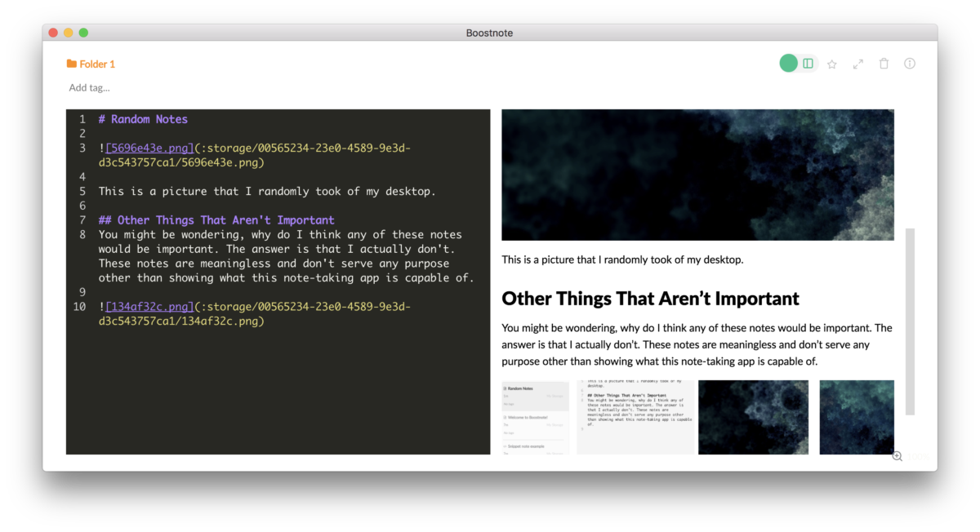Toggle split editor and preview mode
Viewport: 980px width, 532px height.
(808, 63)
